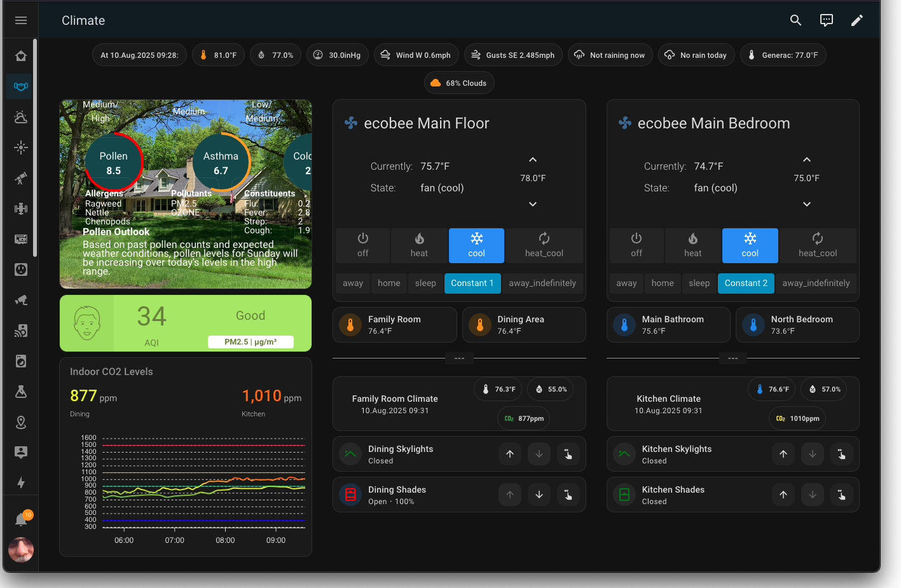The width and height of the screenshot is (901, 588).
Task: Select Main Floor home preset
Action: (x=389, y=284)
